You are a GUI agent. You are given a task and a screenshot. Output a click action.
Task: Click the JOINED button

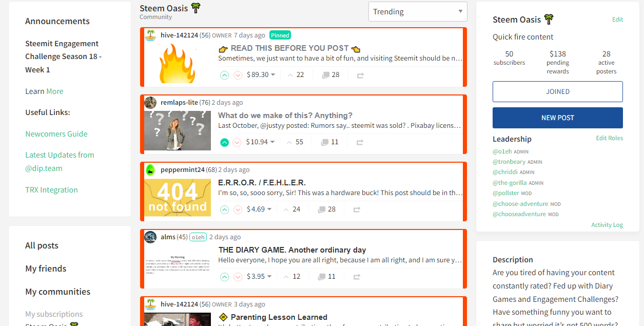[x=558, y=91]
